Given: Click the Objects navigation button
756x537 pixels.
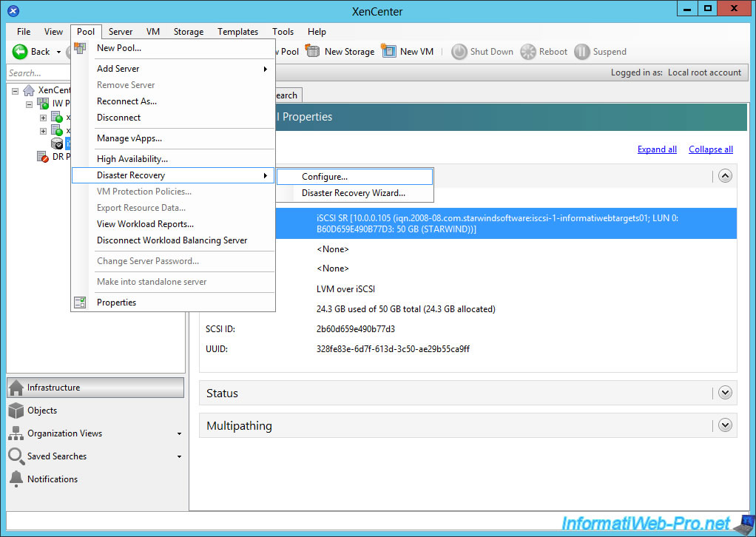Looking at the screenshot, I should tap(95, 411).
